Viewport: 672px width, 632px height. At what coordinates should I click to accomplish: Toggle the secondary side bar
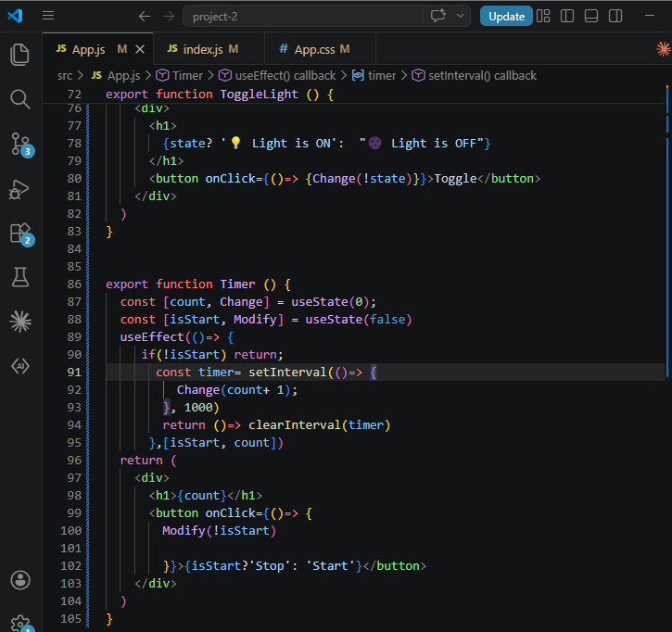click(615, 17)
